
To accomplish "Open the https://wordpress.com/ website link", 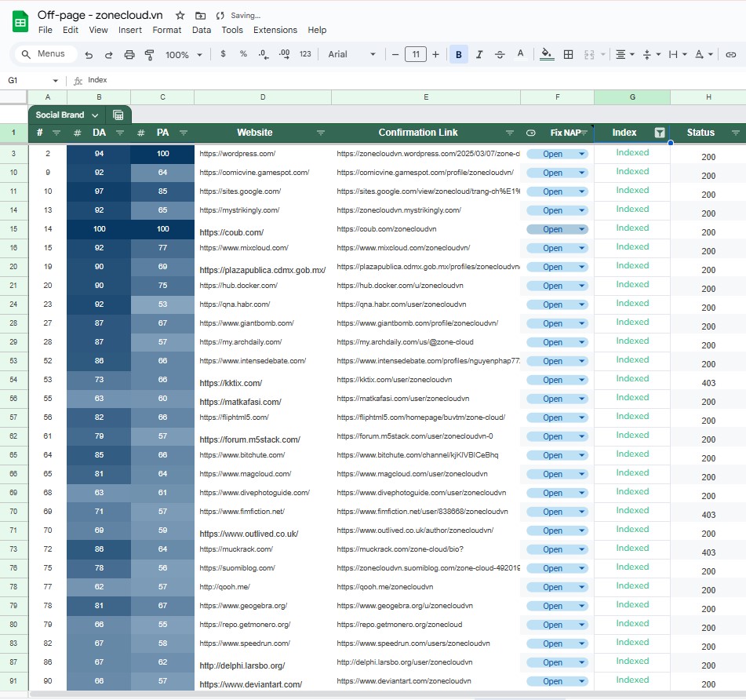I will pos(238,154).
